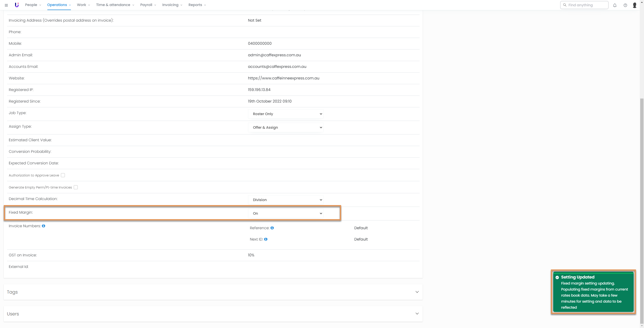Viewport: 644px width, 328px height.
Task: Click the Reference info icon
Action: pos(272,228)
